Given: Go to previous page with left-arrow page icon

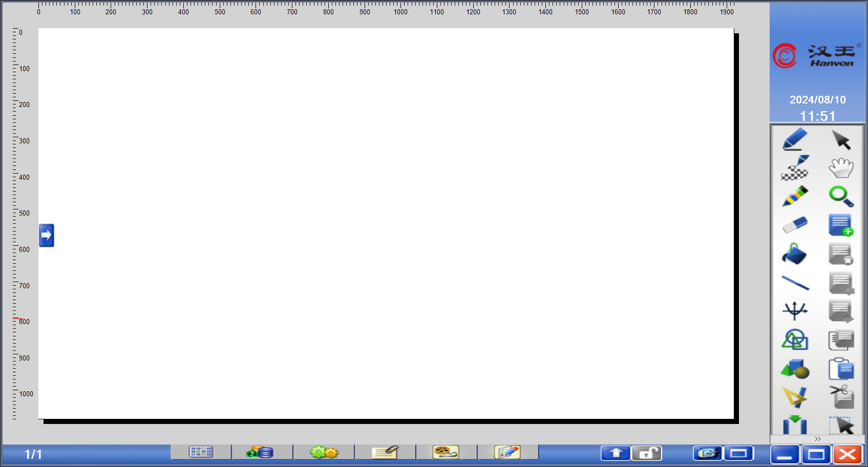Looking at the screenshot, I should (841, 283).
